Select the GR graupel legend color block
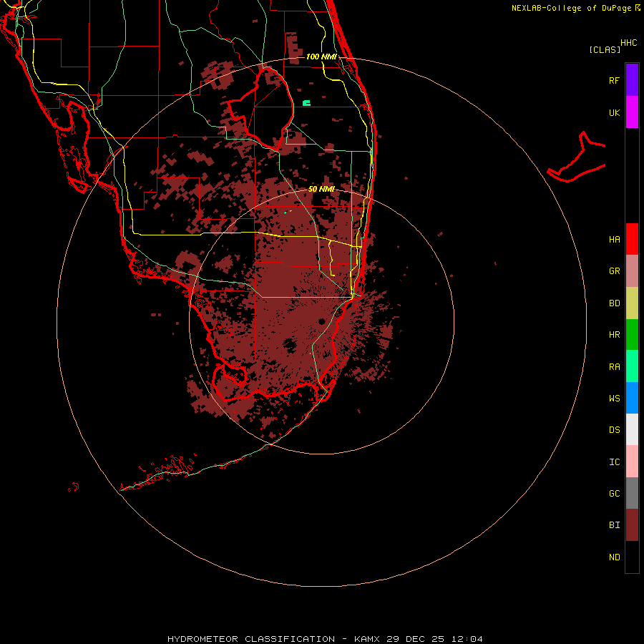Viewport: 644px width, 644px height. pos(632,271)
